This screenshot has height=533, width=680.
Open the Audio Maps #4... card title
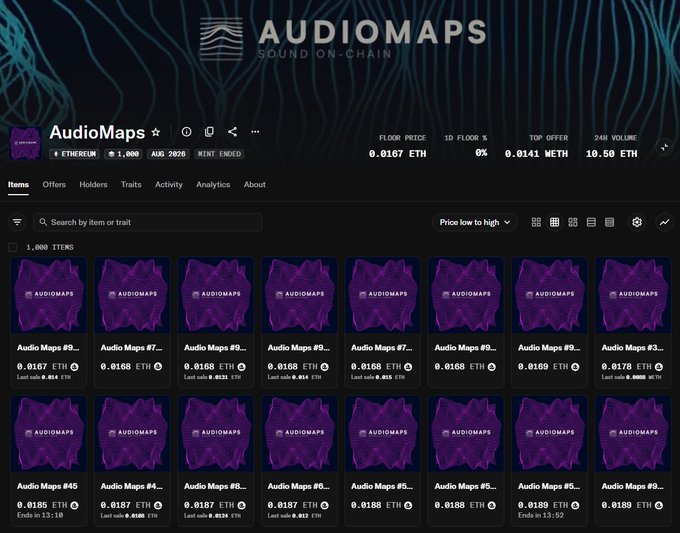point(131,486)
